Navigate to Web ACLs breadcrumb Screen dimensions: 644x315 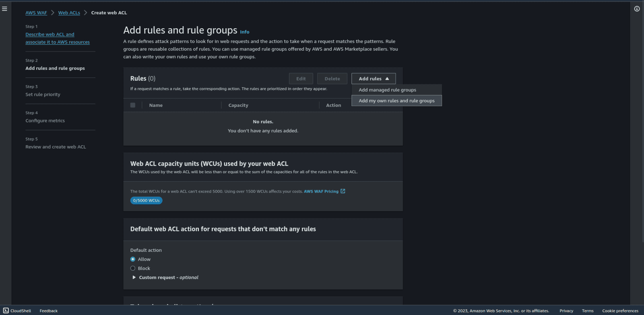[69, 13]
